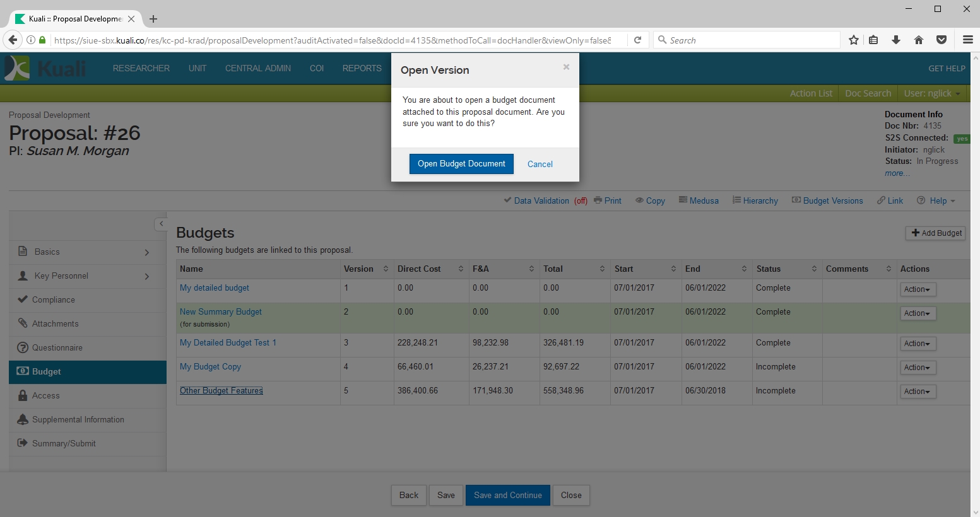
Task: Click the browser back arrow
Action: (x=13, y=40)
